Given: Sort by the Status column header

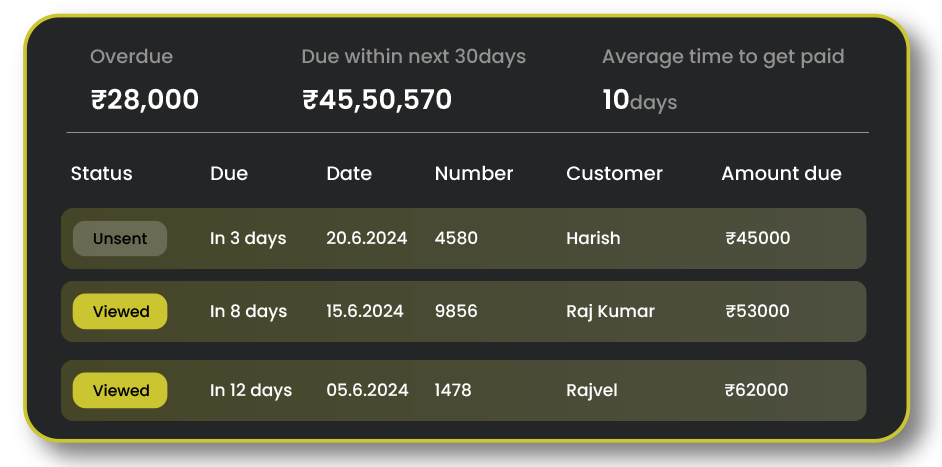Looking at the screenshot, I should coord(101,174).
